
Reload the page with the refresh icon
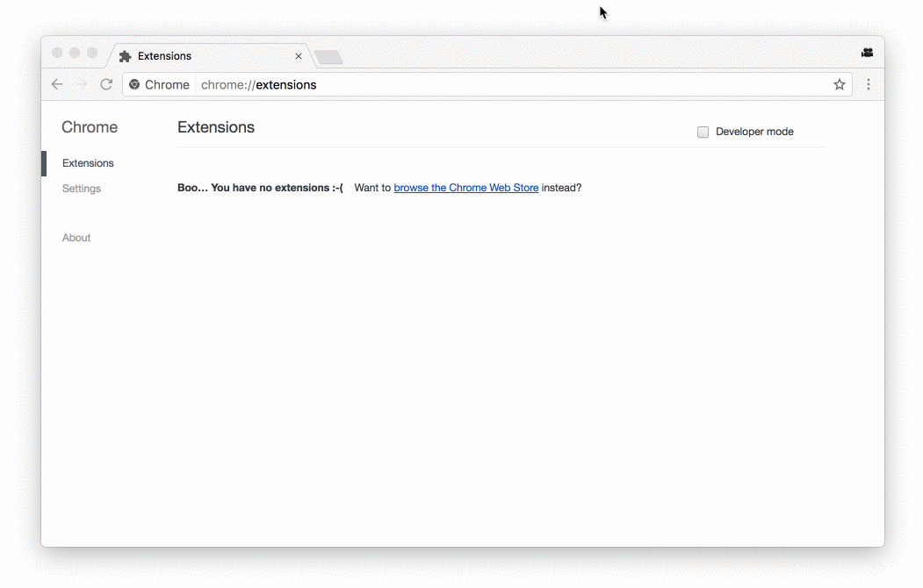point(106,84)
